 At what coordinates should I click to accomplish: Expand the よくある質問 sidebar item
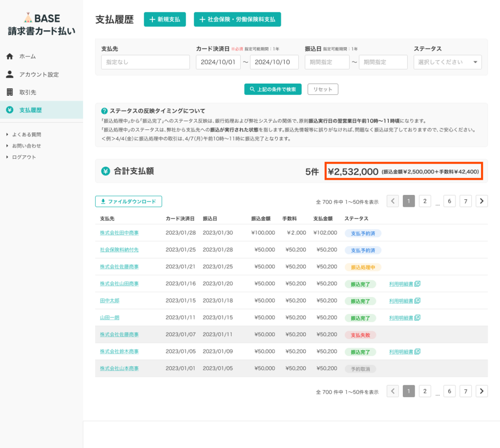click(26, 134)
